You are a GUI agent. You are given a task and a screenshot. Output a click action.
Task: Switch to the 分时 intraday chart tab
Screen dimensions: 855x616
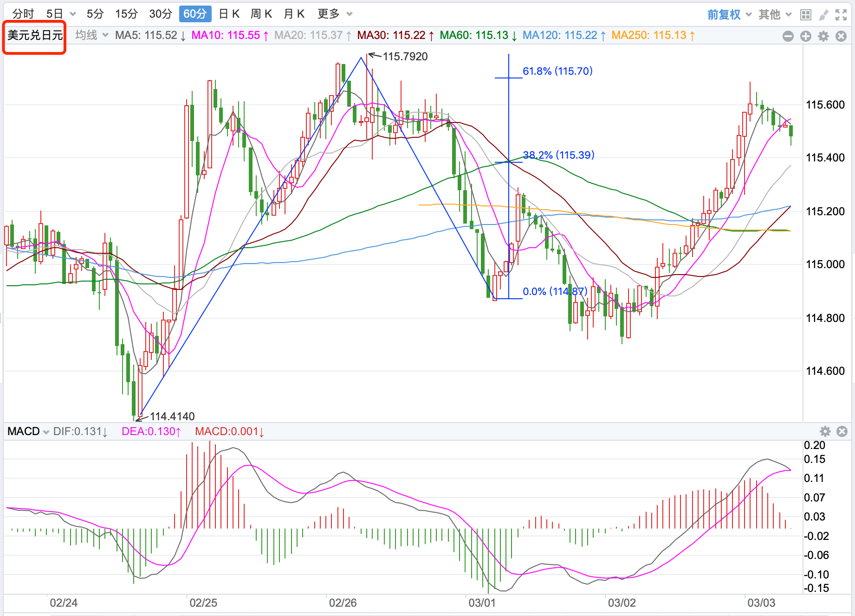pyautogui.click(x=23, y=14)
